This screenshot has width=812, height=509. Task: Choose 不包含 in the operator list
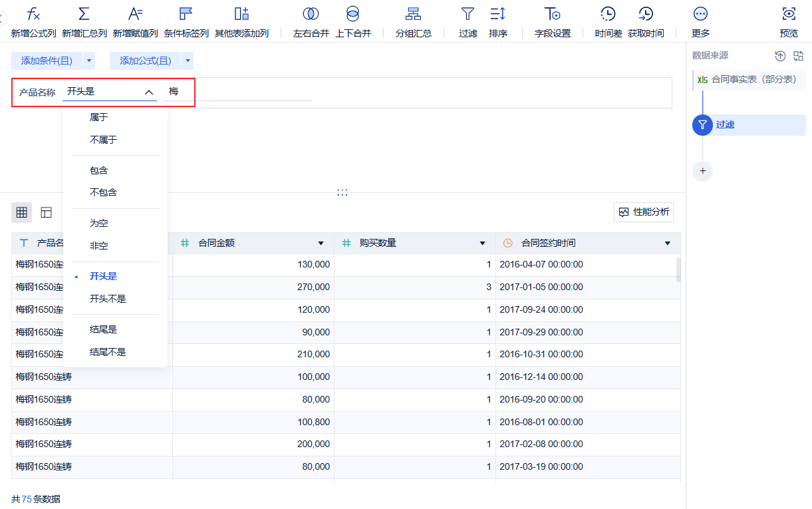pyautogui.click(x=115, y=192)
